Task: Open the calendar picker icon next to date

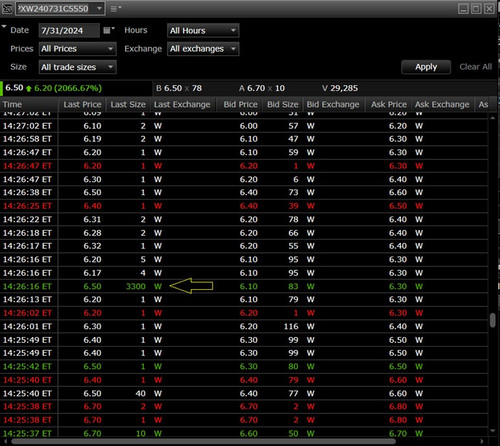Action: [108, 30]
